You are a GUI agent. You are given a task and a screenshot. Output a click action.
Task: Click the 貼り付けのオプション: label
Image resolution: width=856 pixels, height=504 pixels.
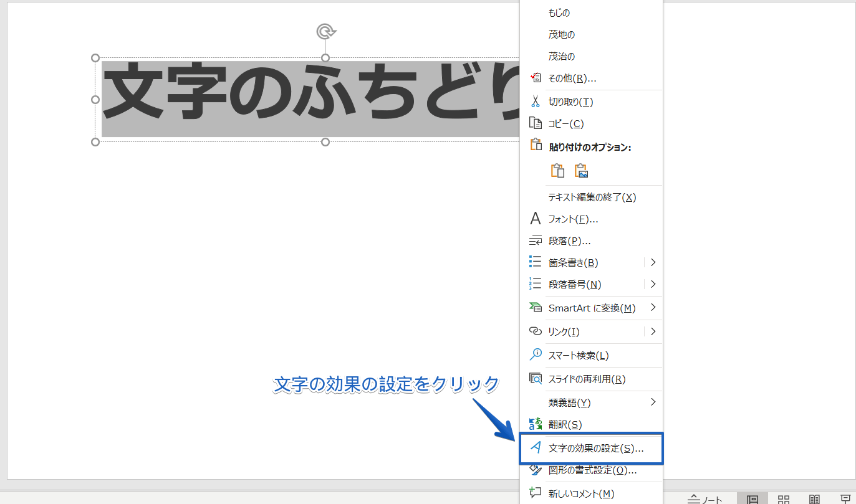590,147
